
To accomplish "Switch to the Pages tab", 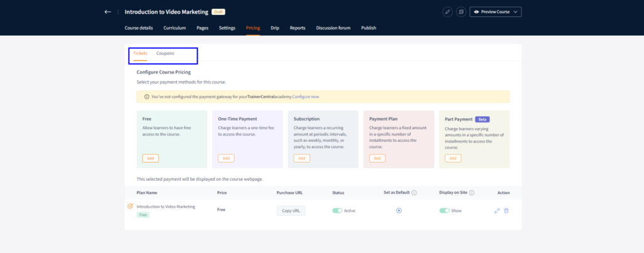I will point(203,28).
